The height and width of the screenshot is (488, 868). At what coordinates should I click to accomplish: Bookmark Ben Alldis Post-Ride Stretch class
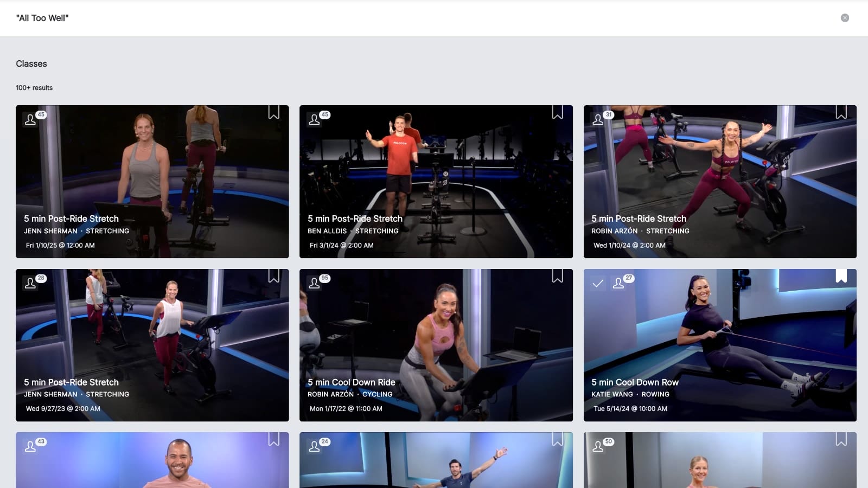[x=558, y=112]
